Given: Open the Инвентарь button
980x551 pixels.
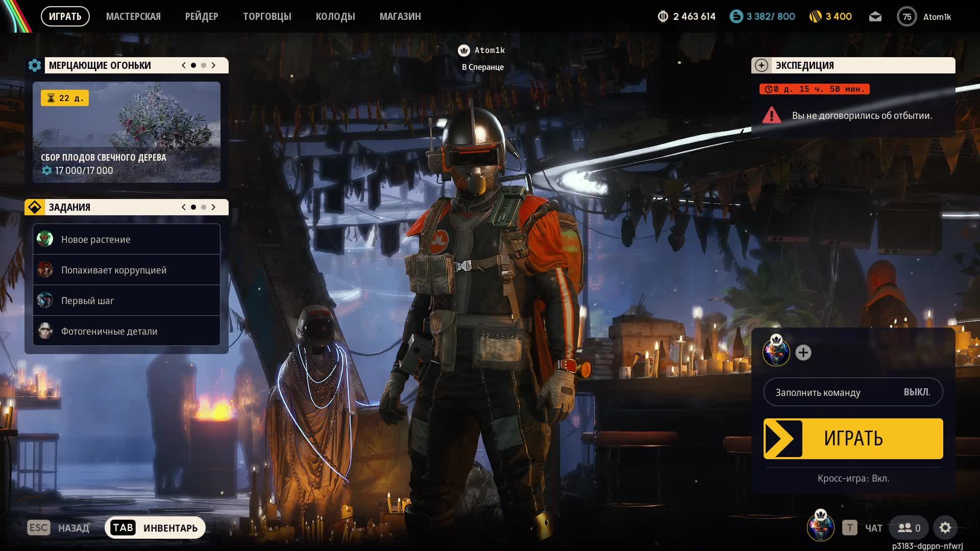Looking at the screenshot, I should pyautogui.click(x=155, y=528).
